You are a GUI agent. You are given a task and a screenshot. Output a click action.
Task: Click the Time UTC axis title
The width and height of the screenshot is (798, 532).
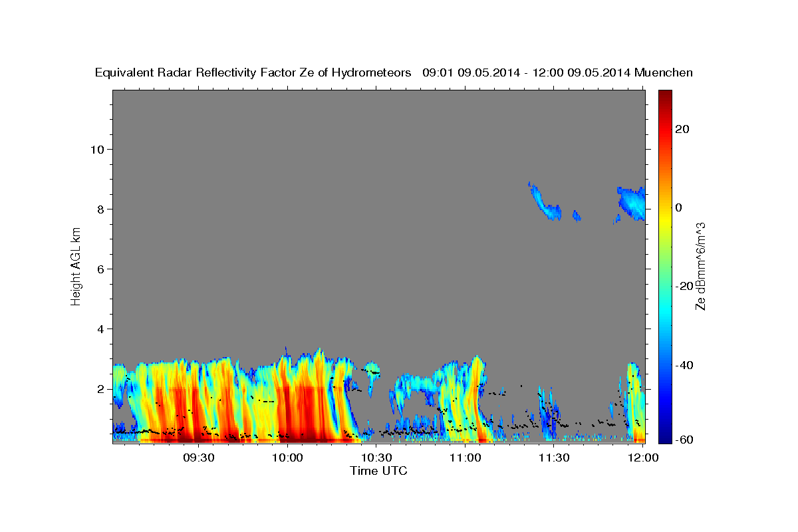click(378, 471)
